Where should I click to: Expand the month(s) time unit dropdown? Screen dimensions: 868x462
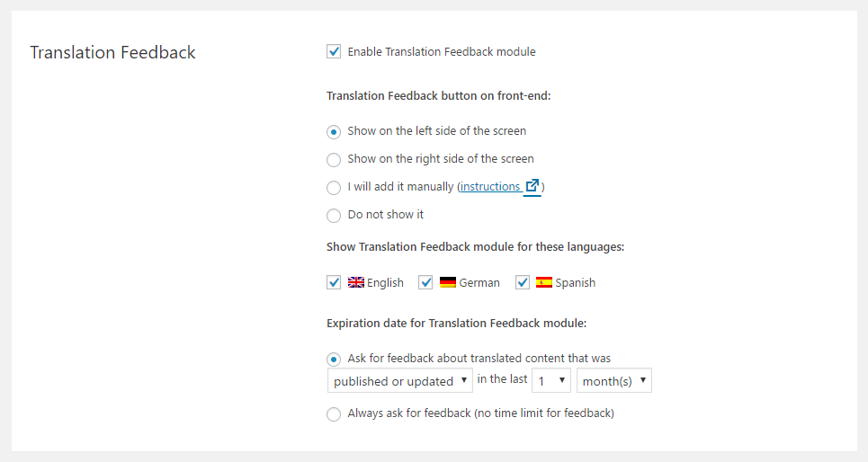(614, 381)
